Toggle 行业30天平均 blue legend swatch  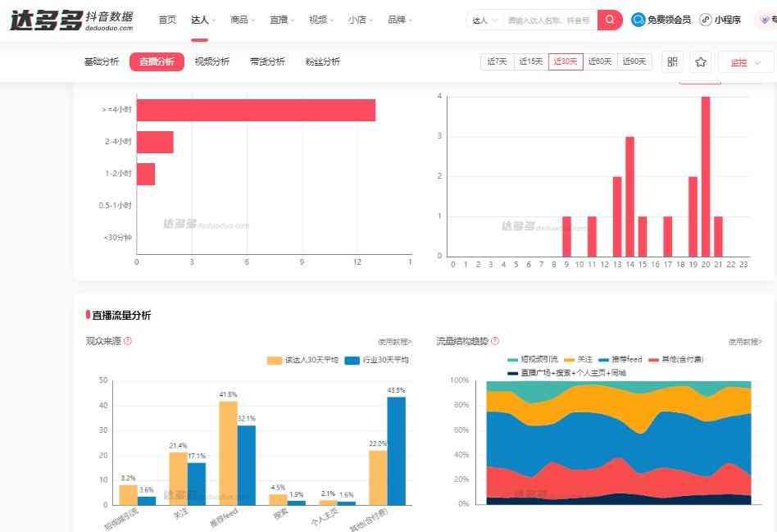(x=352, y=360)
